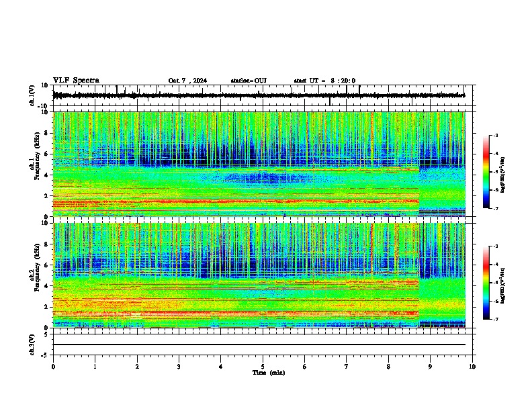
Task: Click the '8' kHz tick on ch.1 spectrogram
Action: [47, 133]
